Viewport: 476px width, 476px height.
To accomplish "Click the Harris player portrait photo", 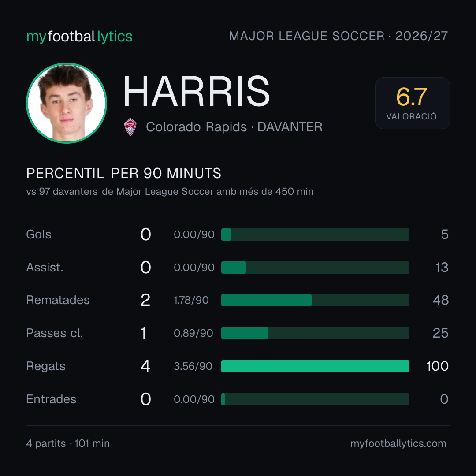I will (67, 103).
